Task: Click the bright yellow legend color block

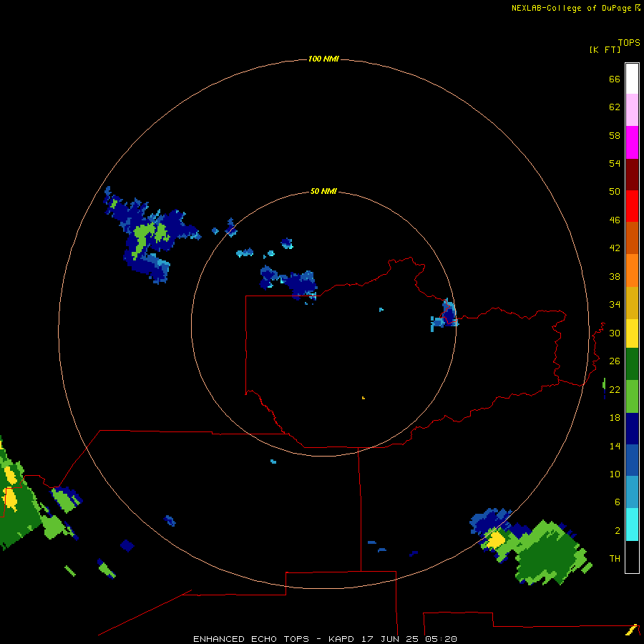Action: (632, 333)
